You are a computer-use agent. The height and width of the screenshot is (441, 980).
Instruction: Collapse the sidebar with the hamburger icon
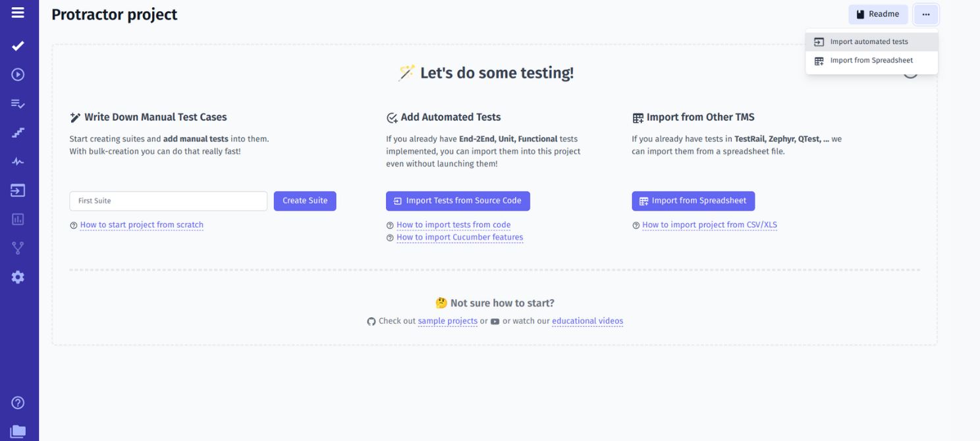[x=18, y=14]
